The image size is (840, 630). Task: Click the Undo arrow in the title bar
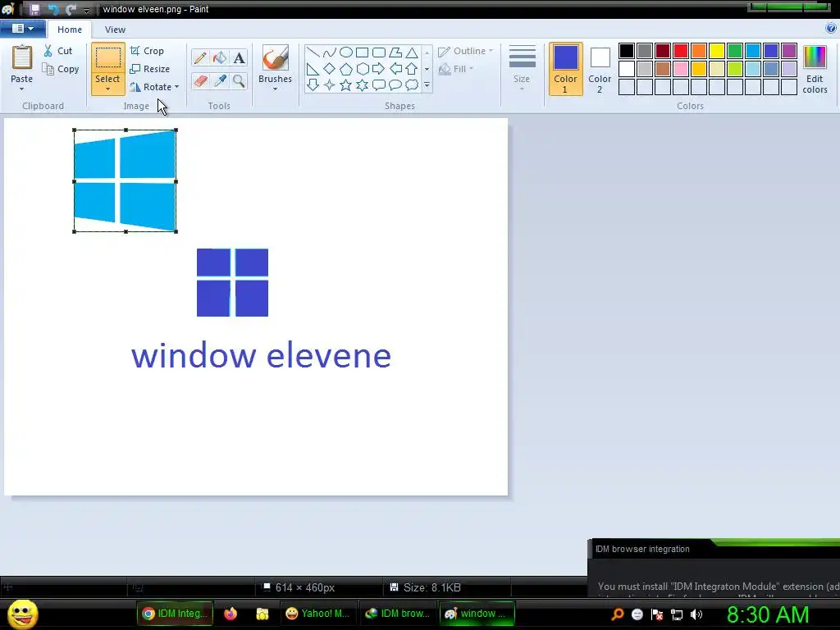53,9
